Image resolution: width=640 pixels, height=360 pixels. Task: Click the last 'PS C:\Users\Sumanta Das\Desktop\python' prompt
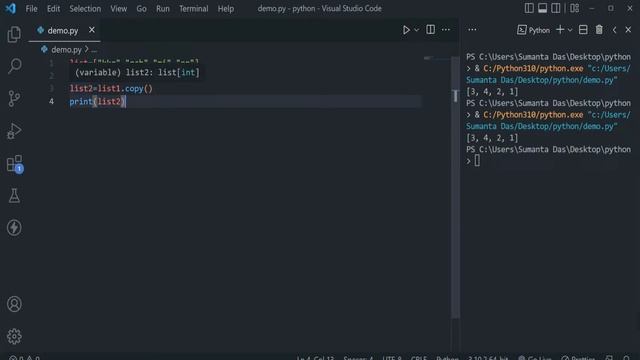[548, 149]
